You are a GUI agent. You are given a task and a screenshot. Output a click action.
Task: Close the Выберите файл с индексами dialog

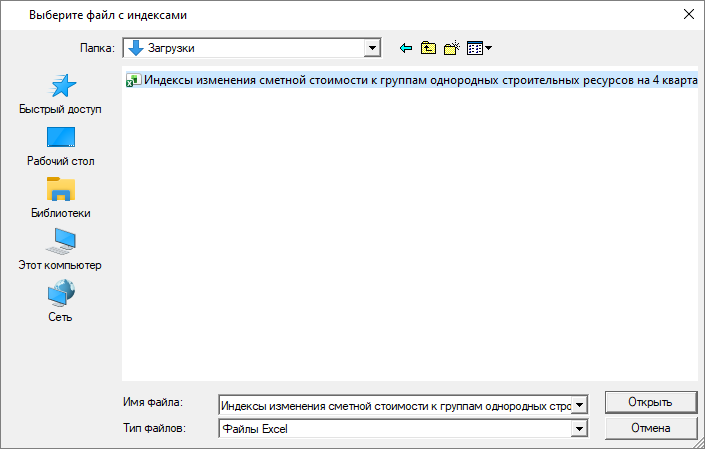pyautogui.click(x=688, y=14)
